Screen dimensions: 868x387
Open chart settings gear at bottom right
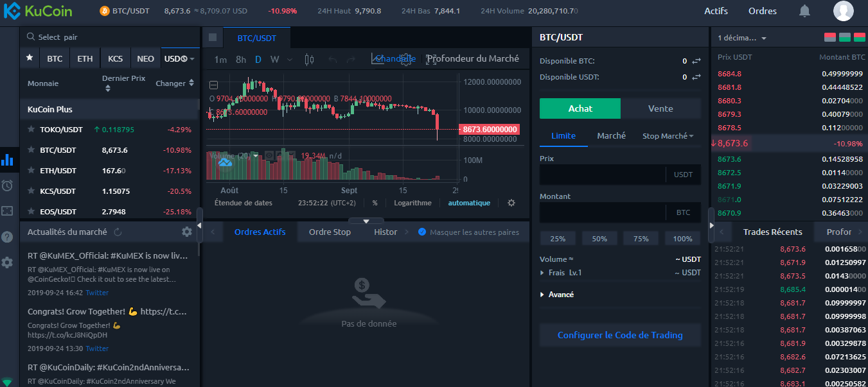(x=511, y=203)
